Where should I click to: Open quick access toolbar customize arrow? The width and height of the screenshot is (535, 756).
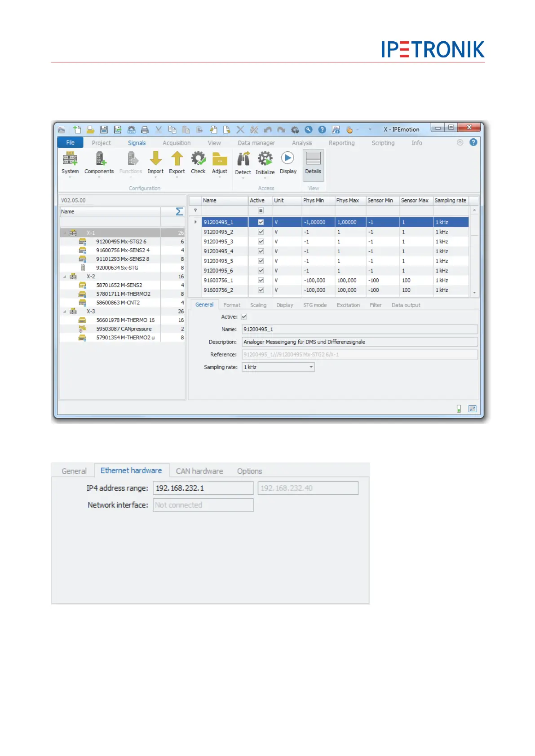point(370,129)
